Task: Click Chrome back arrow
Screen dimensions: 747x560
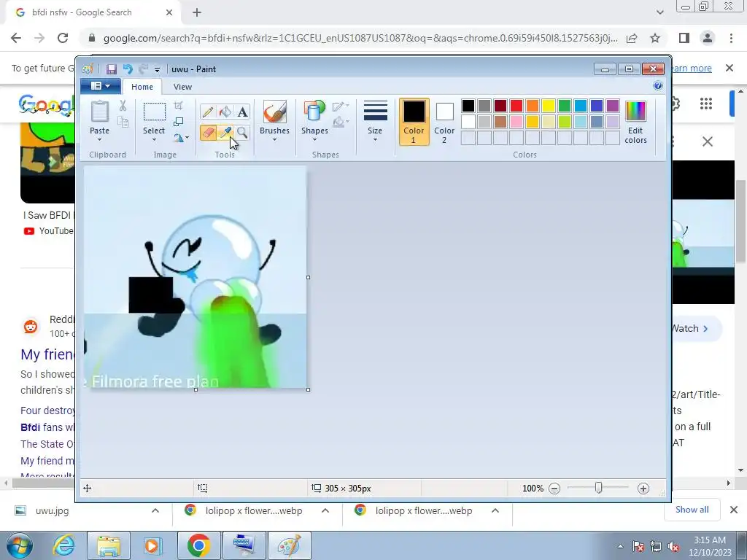Action: [16, 38]
